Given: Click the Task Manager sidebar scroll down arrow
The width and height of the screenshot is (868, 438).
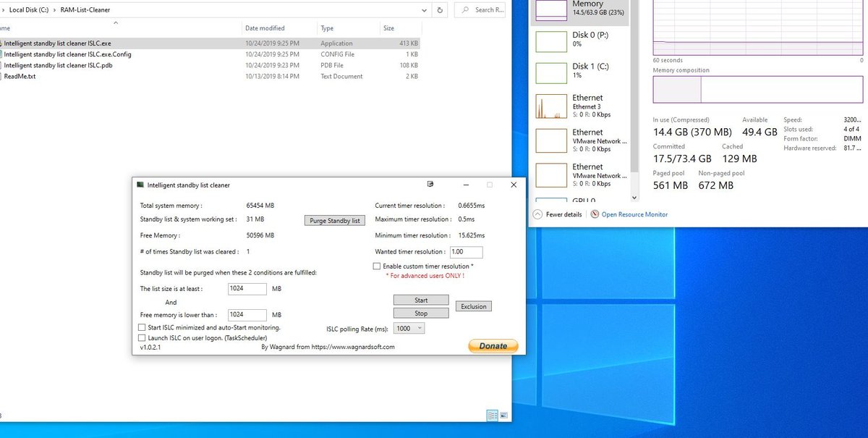Looking at the screenshot, I should pos(634,198).
